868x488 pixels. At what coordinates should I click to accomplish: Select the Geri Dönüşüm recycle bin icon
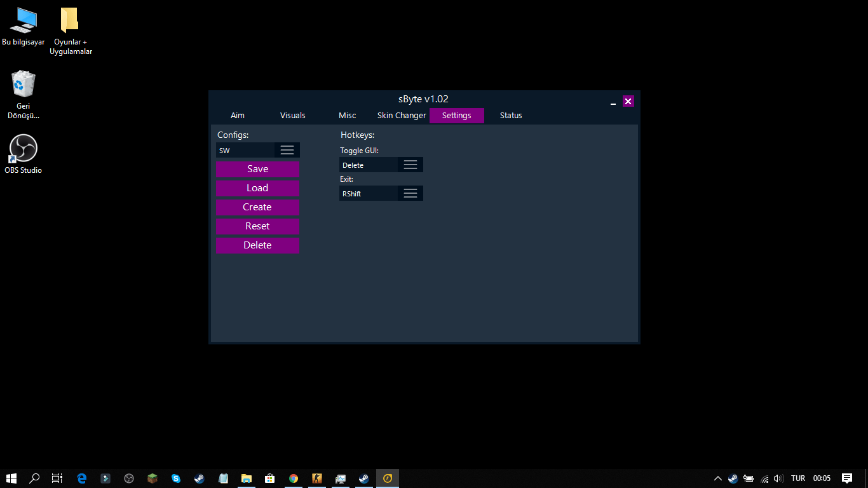[x=24, y=95]
